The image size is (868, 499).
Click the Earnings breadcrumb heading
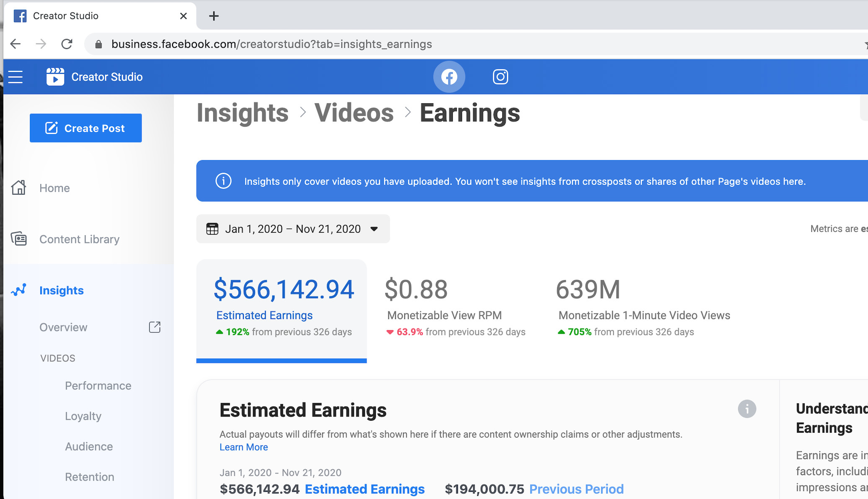(470, 113)
